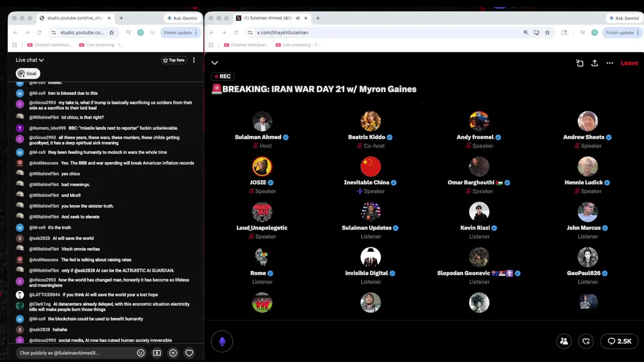The height and width of the screenshot is (362, 644).
Task: Open Super Chat dollar icon in chat
Action: 157,353
